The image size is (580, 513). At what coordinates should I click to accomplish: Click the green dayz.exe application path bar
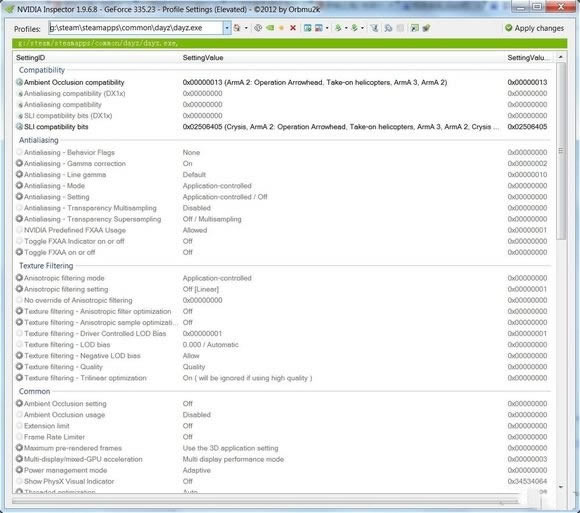pos(290,43)
